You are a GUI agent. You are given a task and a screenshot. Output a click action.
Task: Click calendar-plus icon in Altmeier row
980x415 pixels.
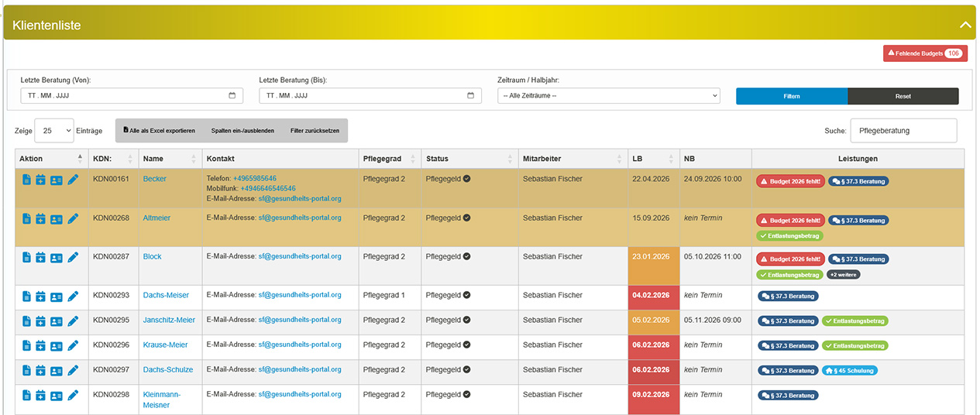click(40, 219)
